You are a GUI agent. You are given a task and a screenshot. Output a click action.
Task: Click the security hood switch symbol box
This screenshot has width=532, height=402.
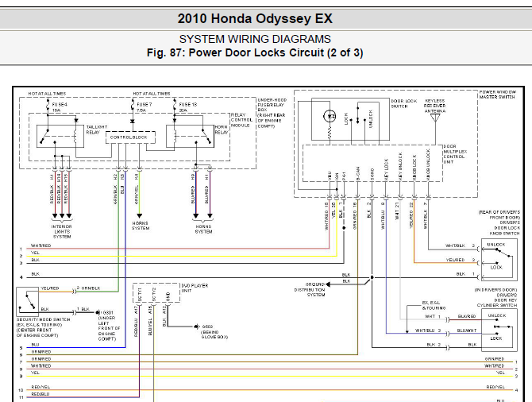[28, 302]
